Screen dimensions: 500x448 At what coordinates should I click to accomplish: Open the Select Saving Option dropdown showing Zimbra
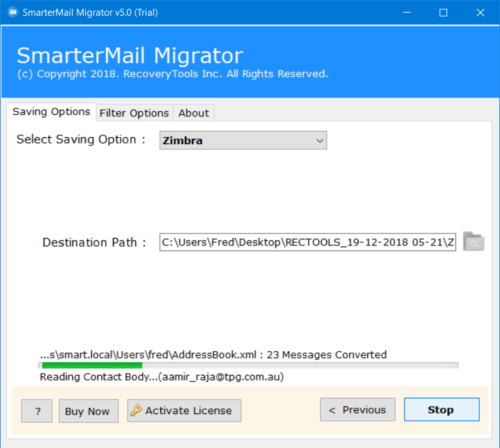[243, 140]
